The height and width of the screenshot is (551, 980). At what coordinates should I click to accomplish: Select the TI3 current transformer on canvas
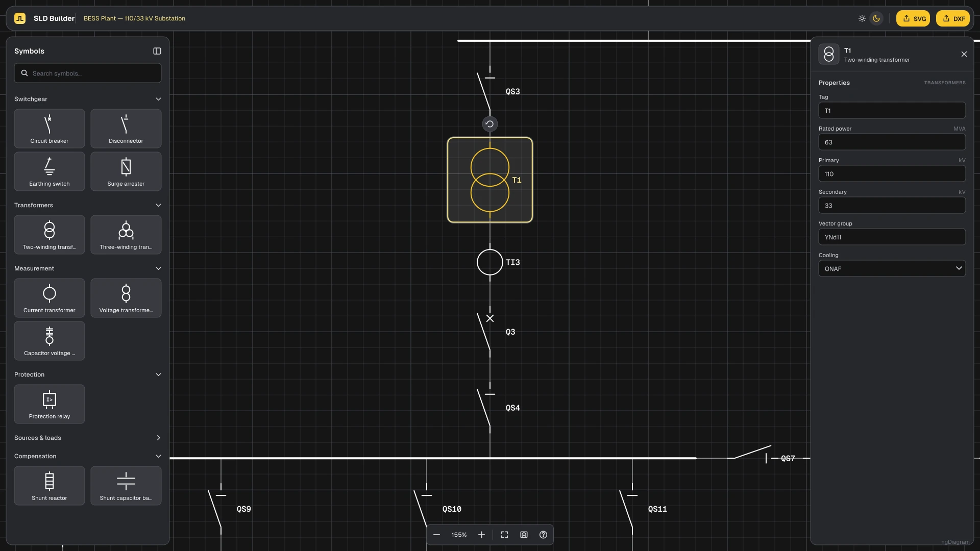click(x=490, y=262)
